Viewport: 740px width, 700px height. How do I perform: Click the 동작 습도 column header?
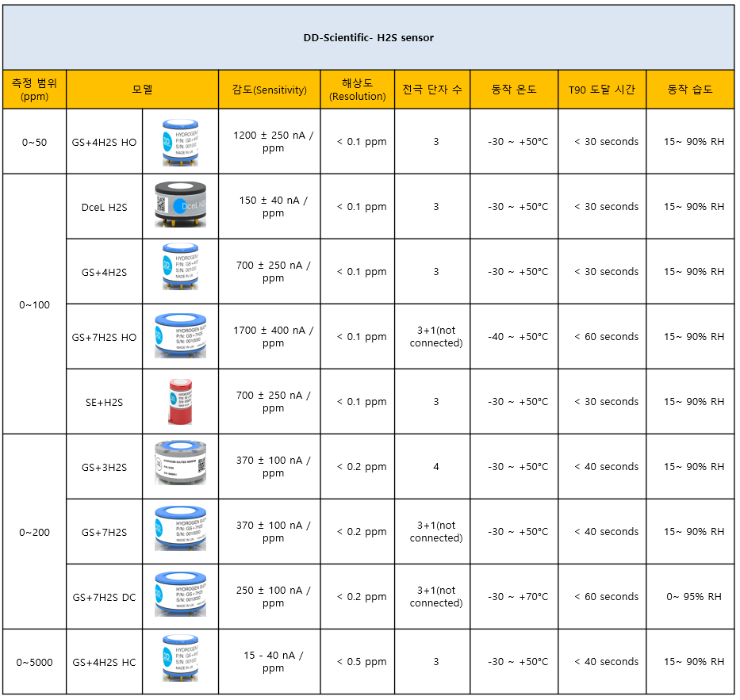[x=690, y=90]
